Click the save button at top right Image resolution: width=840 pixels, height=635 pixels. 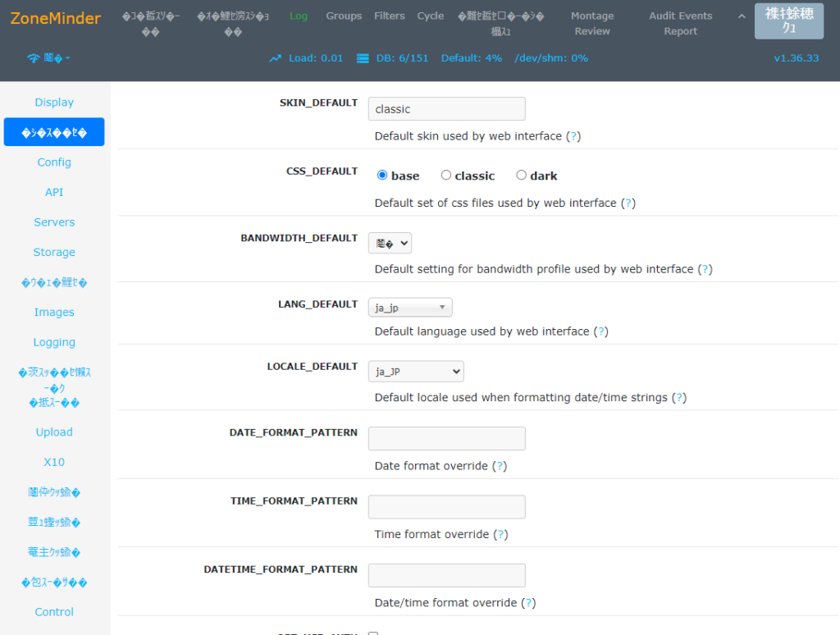788,21
